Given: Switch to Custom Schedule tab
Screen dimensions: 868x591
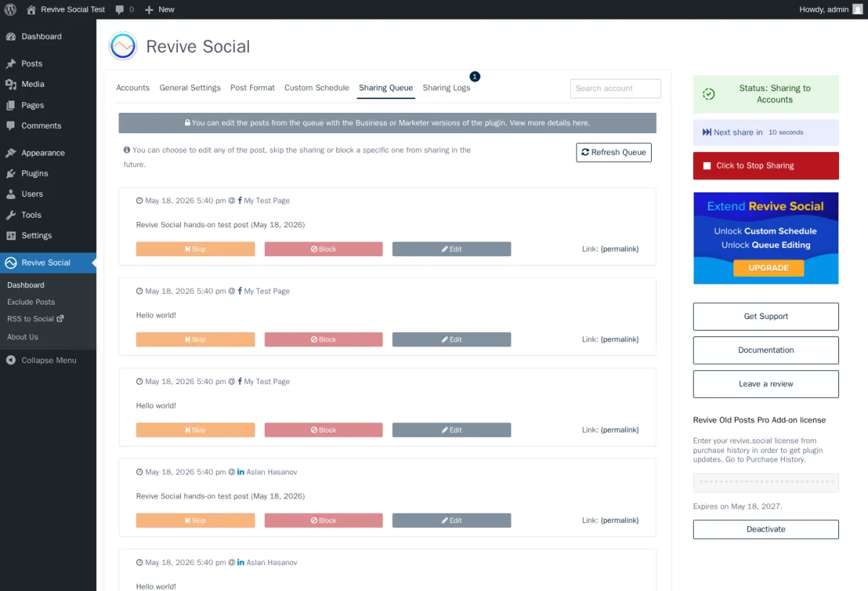Looking at the screenshot, I should coord(317,88).
